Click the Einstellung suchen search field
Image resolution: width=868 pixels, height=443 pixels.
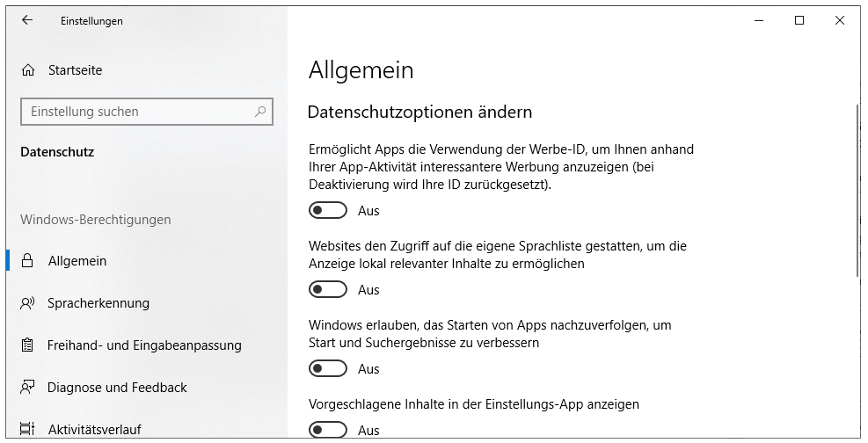pyautogui.click(x=136, y=112)
